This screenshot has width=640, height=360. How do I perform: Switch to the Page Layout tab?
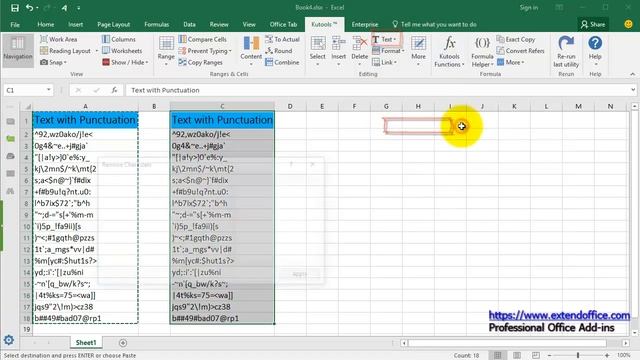click(x=113, y=24)
